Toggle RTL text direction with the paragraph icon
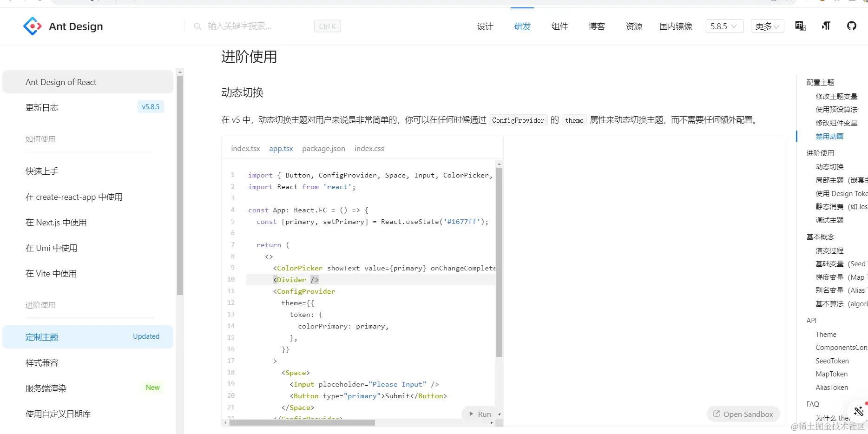Screen dimensions: 868x434 (x=826, y=26)
